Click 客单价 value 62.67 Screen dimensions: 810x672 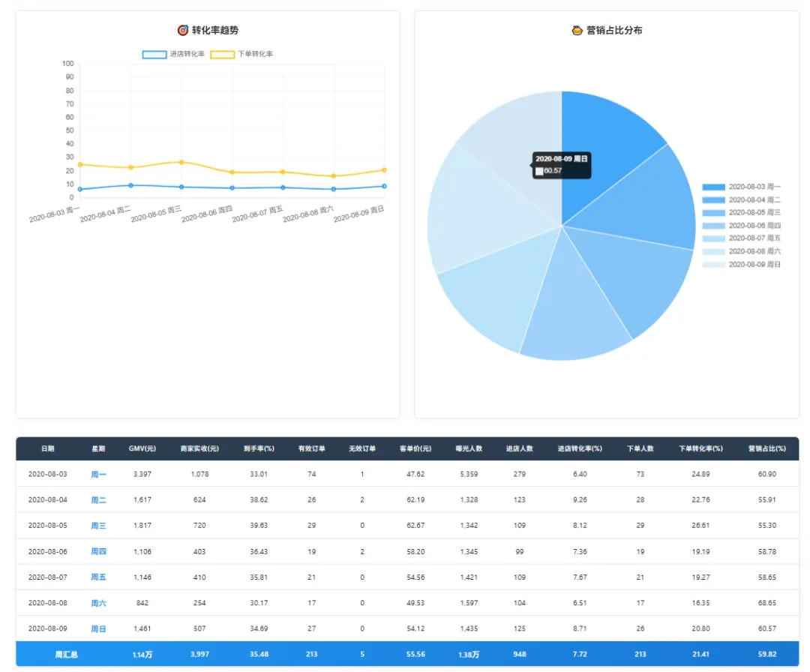click(x=415, y=526)
